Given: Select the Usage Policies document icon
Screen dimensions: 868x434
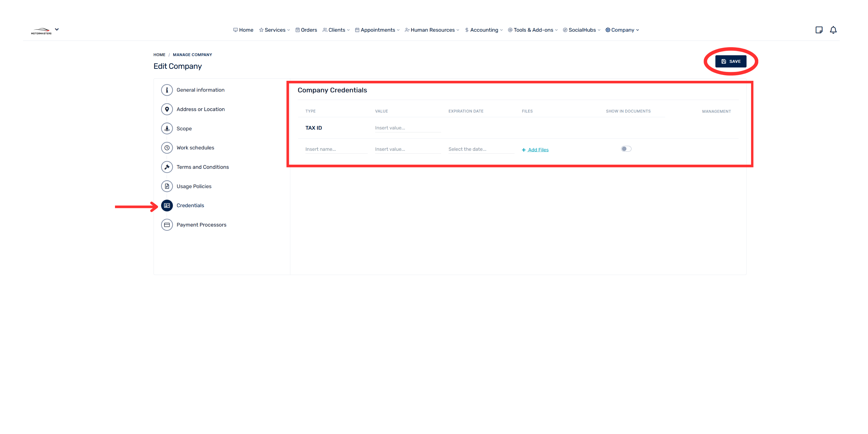Looking at the screenshot, I should (x=167, y=186).
